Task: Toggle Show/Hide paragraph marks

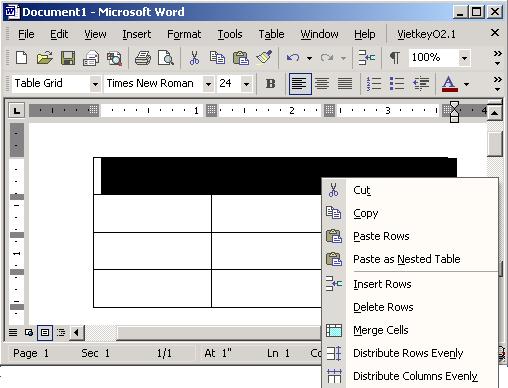Action: point(395,58)
